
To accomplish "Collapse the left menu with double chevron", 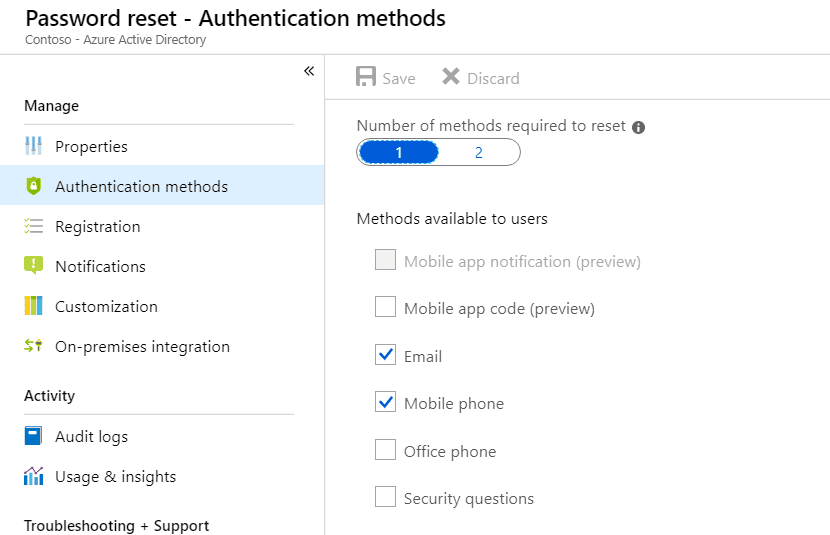I will click(309, 71).
